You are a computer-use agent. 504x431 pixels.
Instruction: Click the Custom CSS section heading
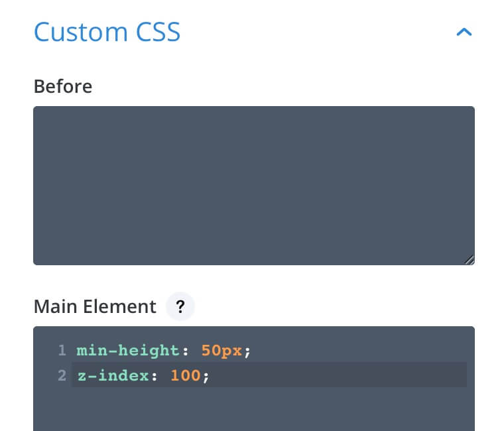point(107,32)
